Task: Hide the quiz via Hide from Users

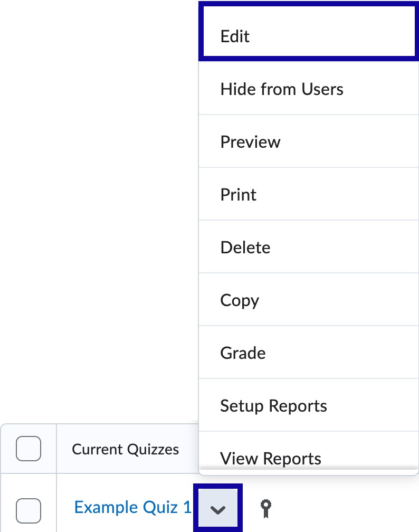Action: [x=308, y=89]
